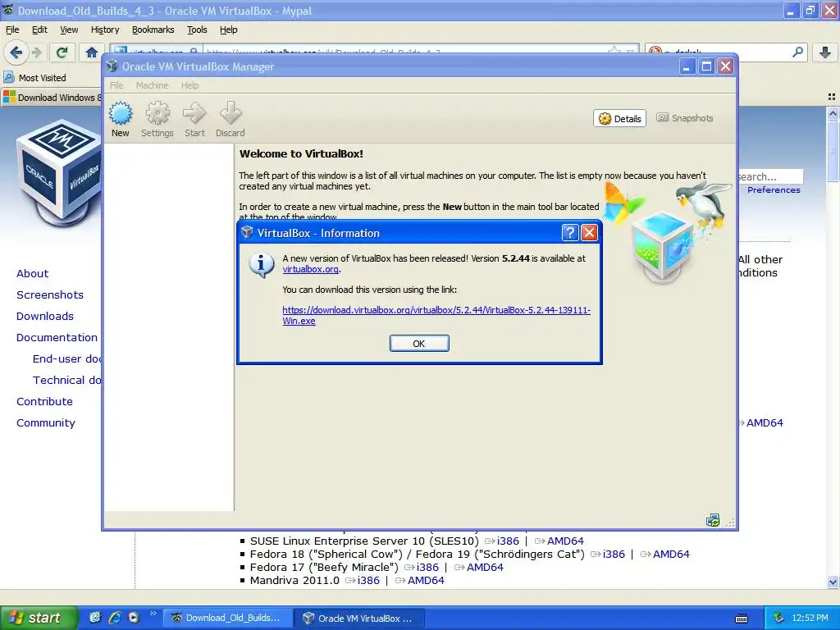Click the website search field
Image resolution: width=840 pixels, height=630 pixels.
[770, 176]
